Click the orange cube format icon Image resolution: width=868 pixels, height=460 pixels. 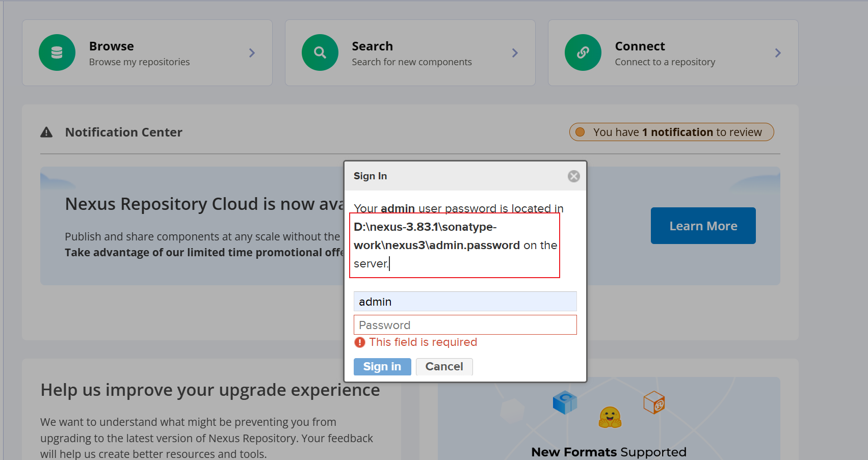tap(654, 402)
